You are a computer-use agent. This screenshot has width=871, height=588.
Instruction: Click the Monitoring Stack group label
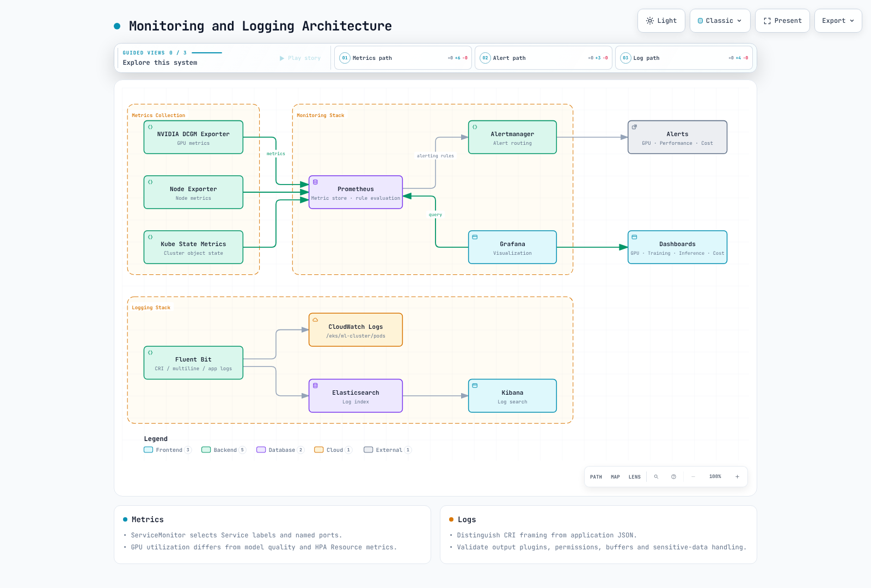pos(321,115)
